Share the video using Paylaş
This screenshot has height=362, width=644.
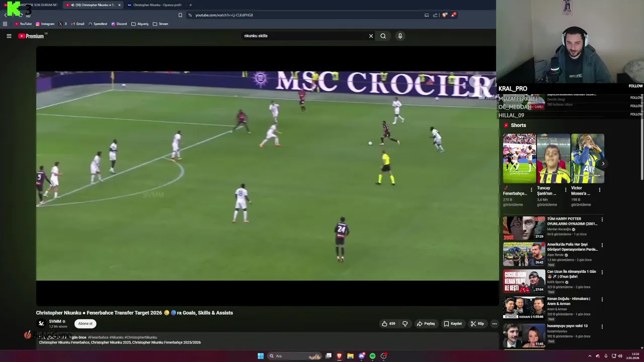[426, 324]
